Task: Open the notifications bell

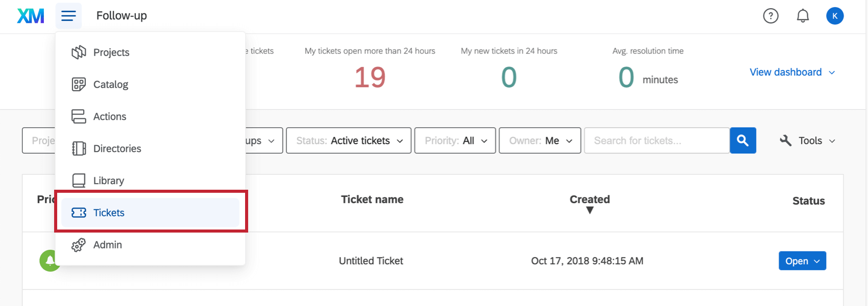Action: (803, 16)
